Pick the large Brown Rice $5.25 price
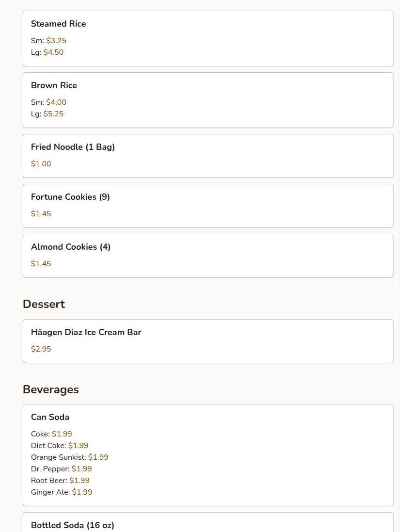This screenshot has height=532, width=409. pos(53,114)
